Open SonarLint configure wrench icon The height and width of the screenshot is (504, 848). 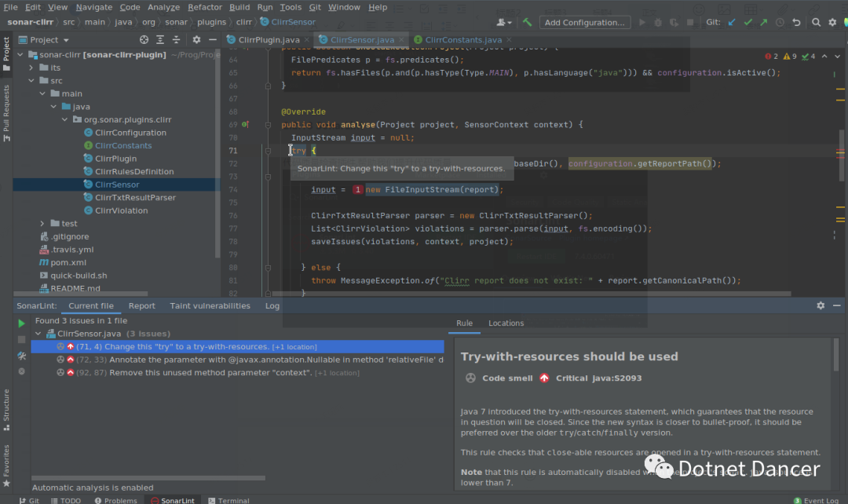click(x=21, y=356)
